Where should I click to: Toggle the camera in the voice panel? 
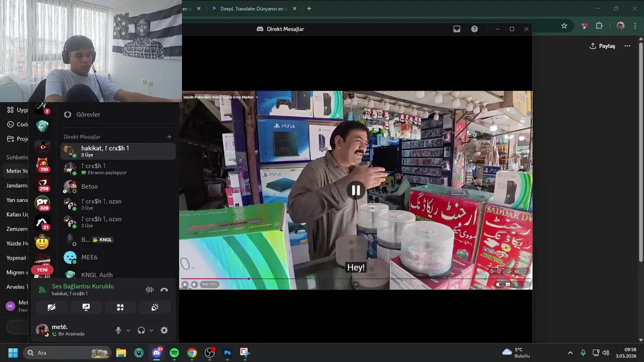pyautogui.click(x=51, y=307)
